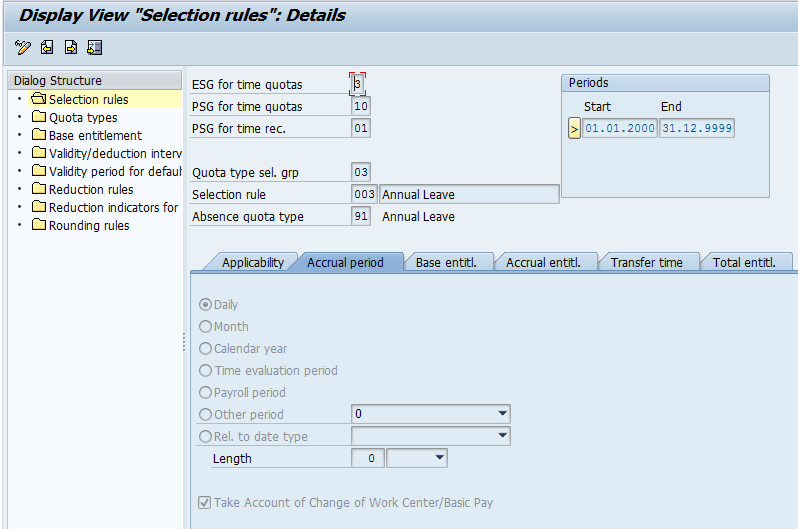Select the Calendar year radio option

(x=206, y=348)
